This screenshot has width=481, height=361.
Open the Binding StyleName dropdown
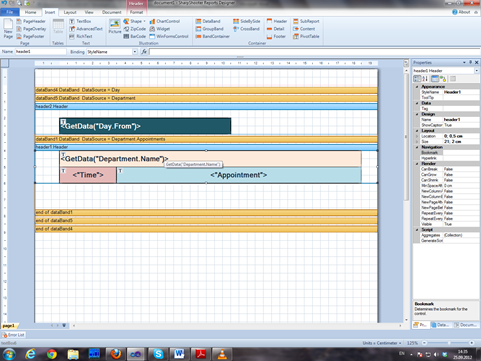pos(135,52)
